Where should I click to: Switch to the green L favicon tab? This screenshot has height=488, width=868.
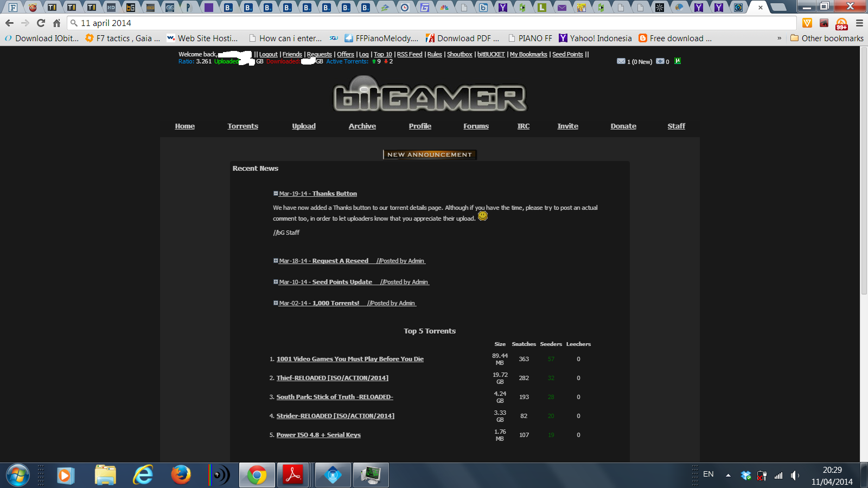click(542, 8)
